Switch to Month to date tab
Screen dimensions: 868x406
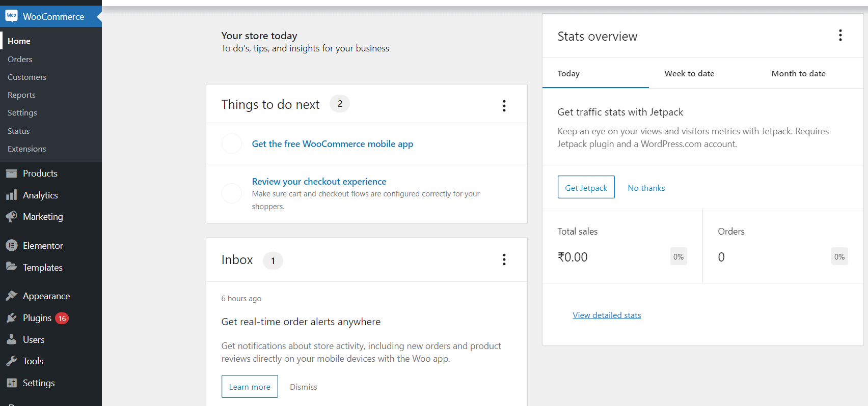(x=809, y=73)
